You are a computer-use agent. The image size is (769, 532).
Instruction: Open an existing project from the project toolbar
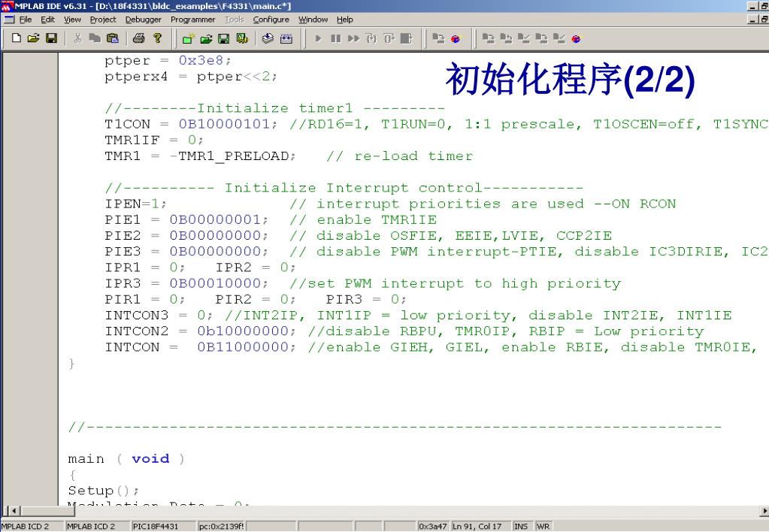coord(206,39)
